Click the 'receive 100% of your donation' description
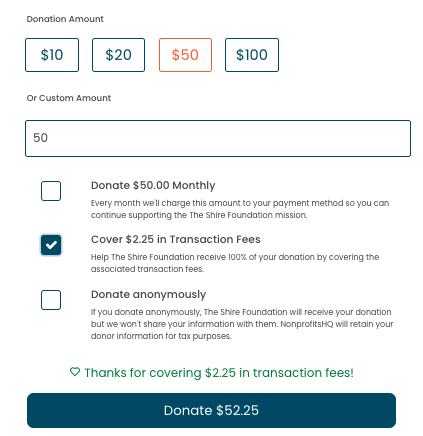The image size is (423, 436). pyautogui.click(x=235, y=263)
